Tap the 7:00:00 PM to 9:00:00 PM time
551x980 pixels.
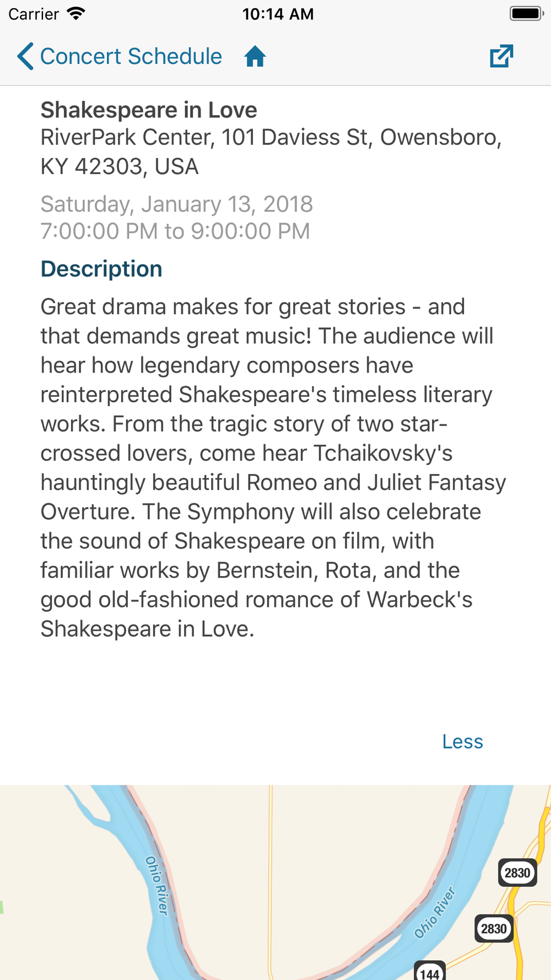coord(175,231)
